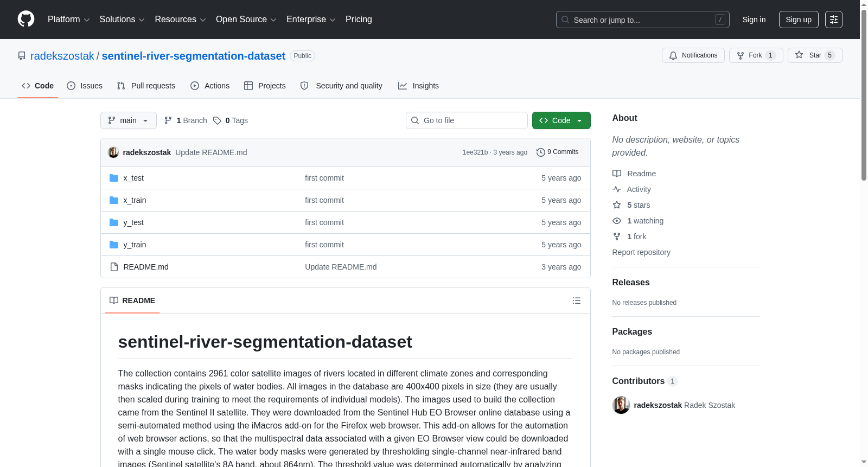Click the README.md file icon
Viewport: 868px width, 467px height.
[x=114, y=267]
